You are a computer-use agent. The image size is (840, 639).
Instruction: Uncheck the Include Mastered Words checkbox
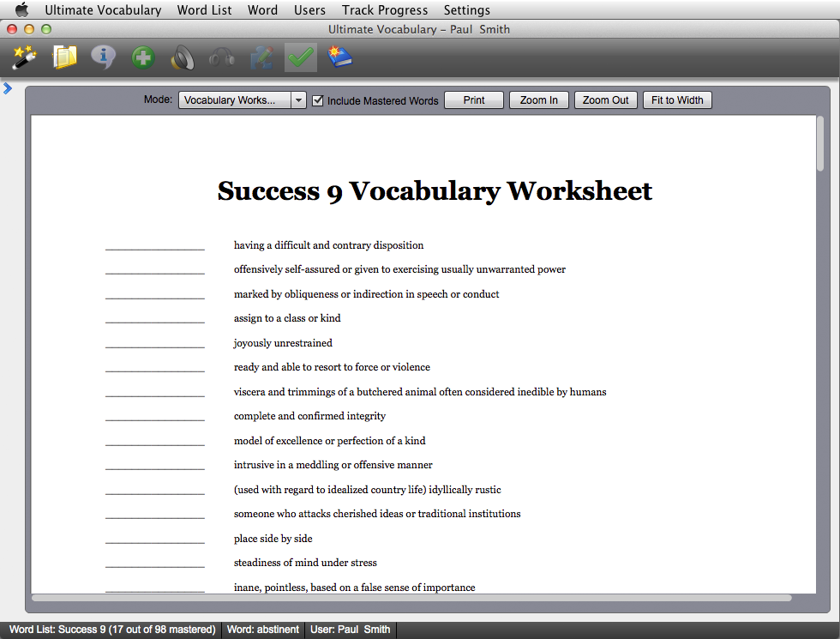pos(318,100)
